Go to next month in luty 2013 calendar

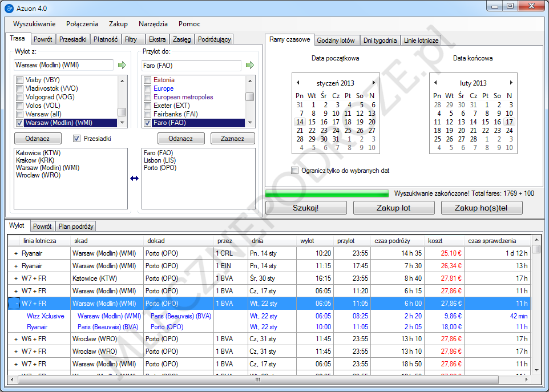(511, 83)
